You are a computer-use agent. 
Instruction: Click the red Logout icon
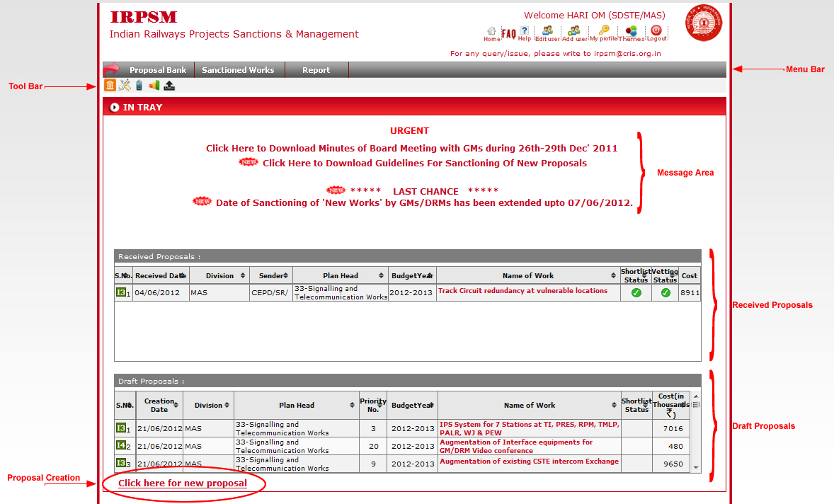coord(656,31)
